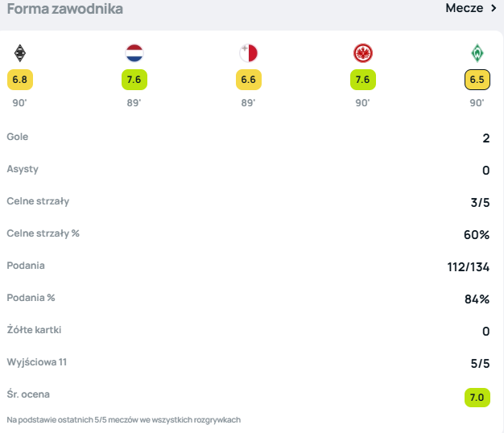504x433 pixels.
Task: Click the 6.6 rating badge
Action: click(248, 80)
